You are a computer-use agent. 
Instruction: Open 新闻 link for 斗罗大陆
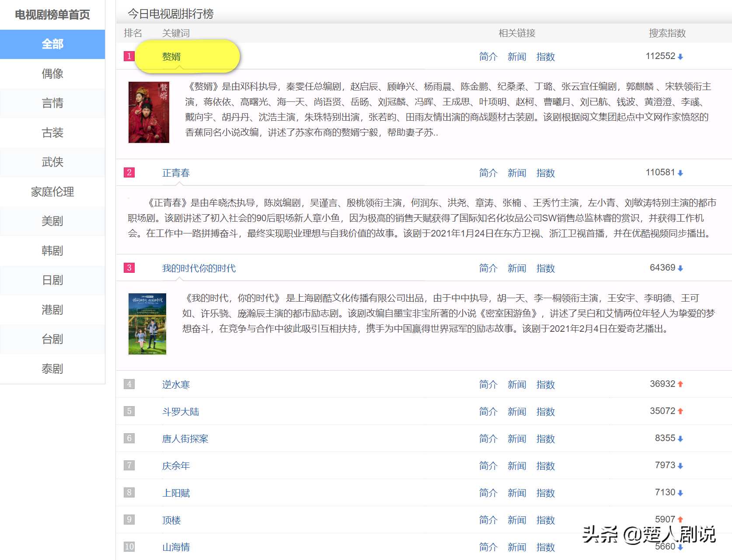[x=517, y=412]
